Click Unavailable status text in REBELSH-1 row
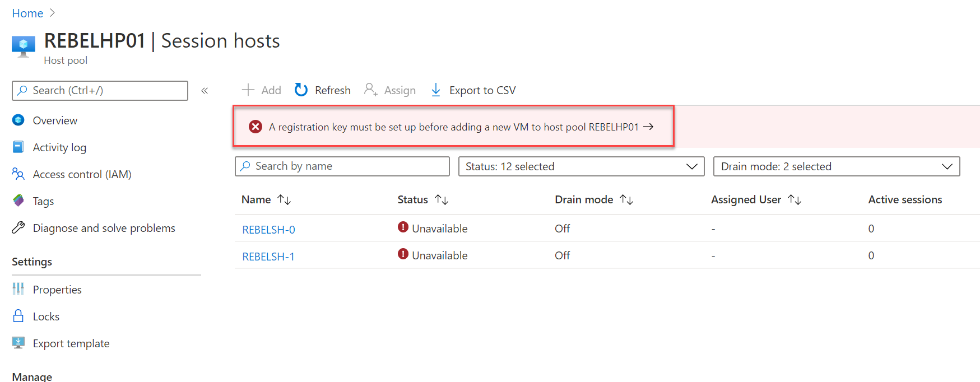980x382 pixels. 440,255
